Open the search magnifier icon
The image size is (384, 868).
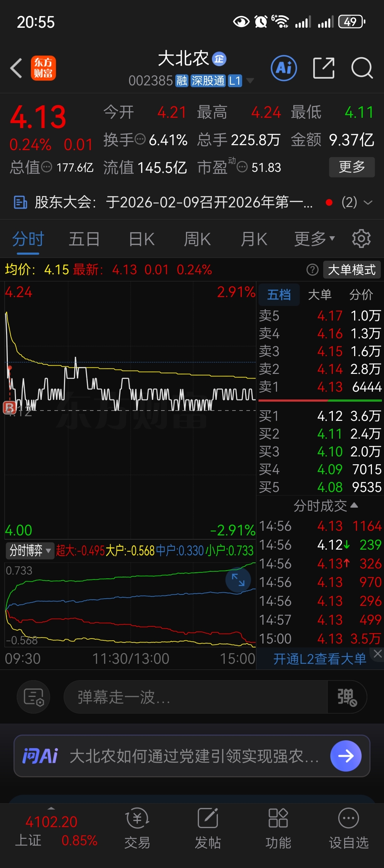362,68
